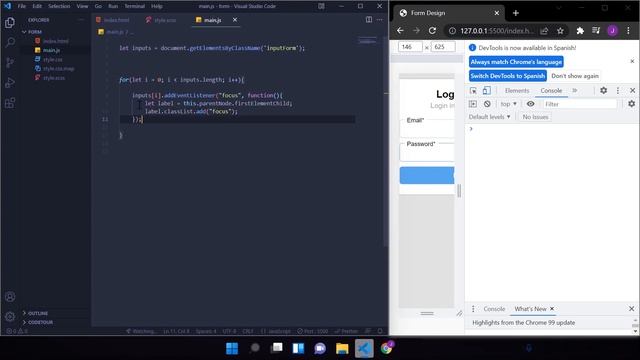Open the Run and Debug view
The width and height of the screenshot is (640, 360).
10,82
